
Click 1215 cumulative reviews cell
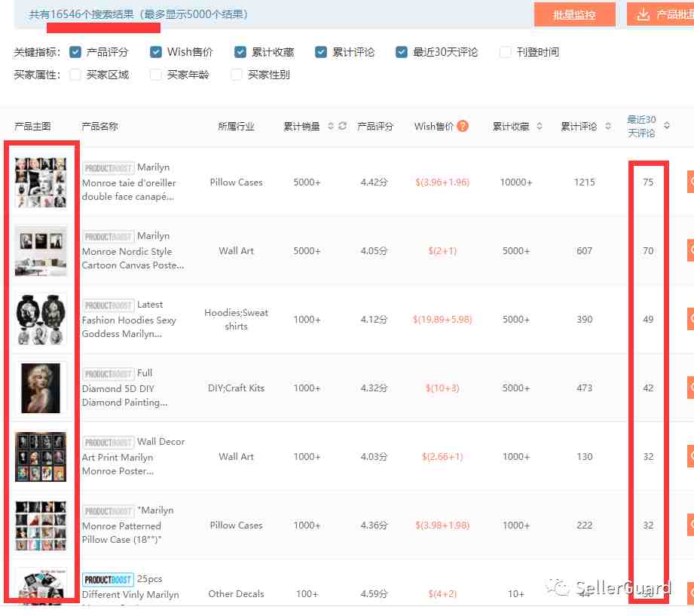[584, 182]
